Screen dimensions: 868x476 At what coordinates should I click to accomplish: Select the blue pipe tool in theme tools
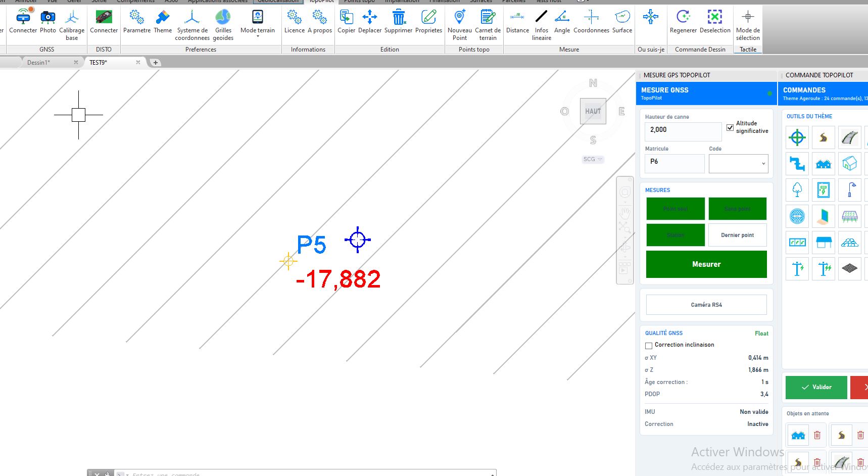tap(797, 164)
